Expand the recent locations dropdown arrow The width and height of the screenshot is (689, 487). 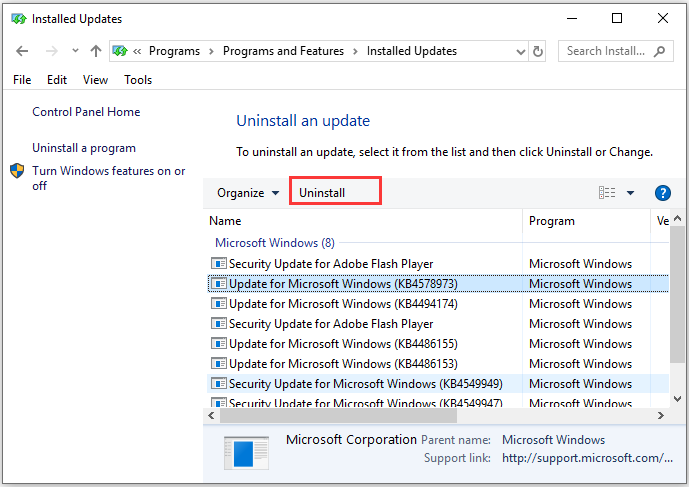pyautogui.click(x=73, y=52)
